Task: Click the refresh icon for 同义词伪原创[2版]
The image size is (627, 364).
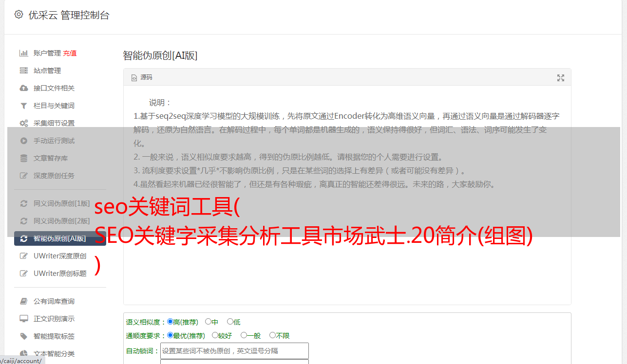Action: pyautogui.click(x=23, y=221)
